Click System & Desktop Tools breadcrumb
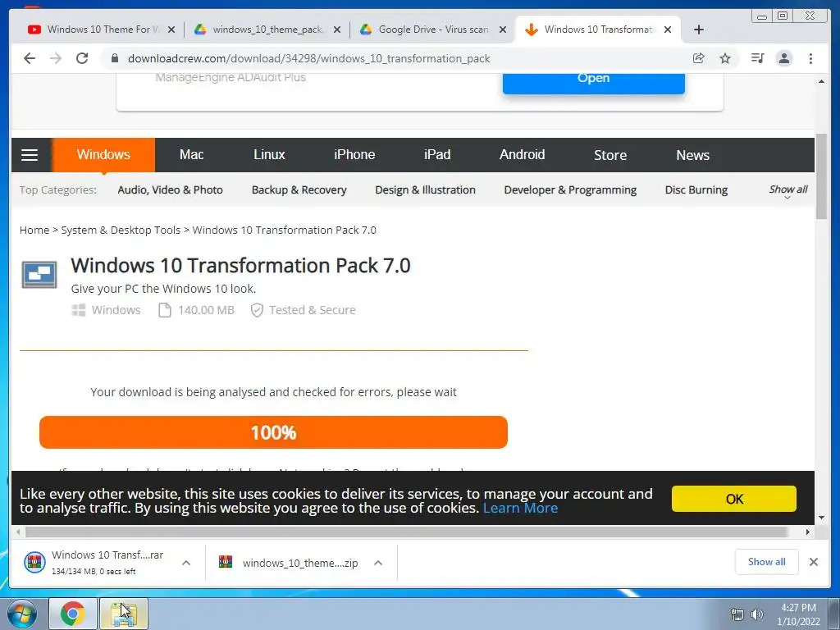Screen dimensions: 840x630 click(121, 231)
